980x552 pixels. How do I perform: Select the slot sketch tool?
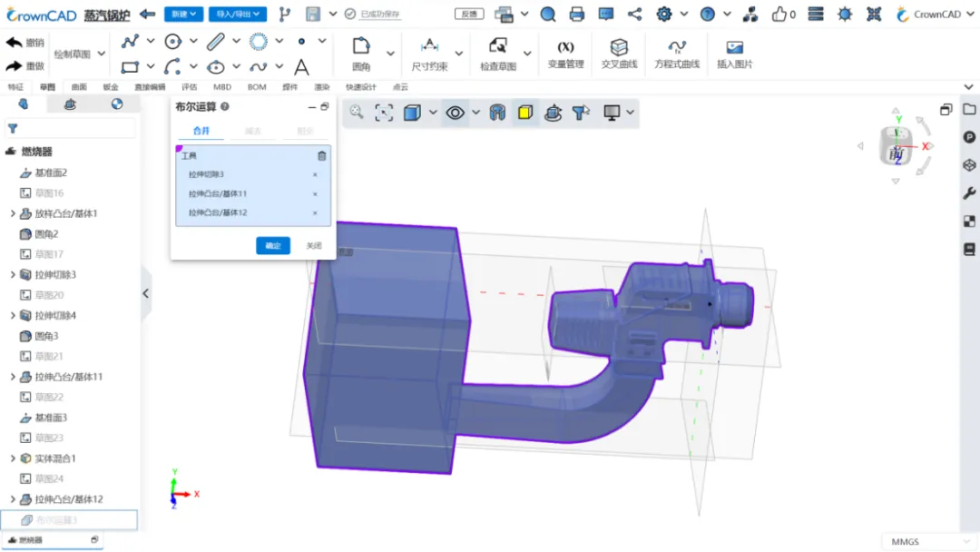(216, 41)
